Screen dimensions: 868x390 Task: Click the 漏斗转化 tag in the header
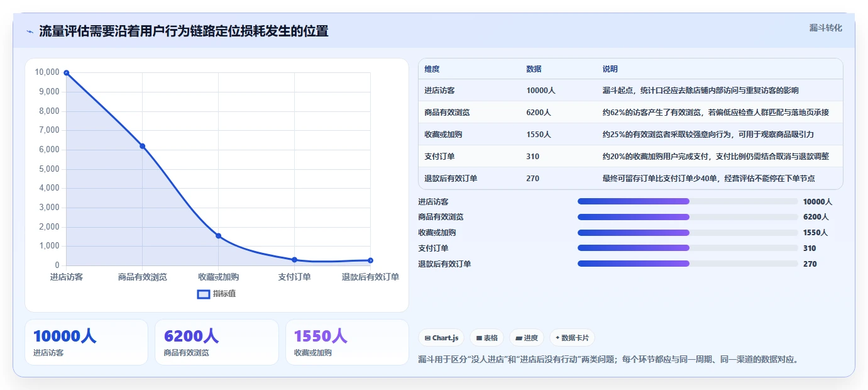pos(825,28)
